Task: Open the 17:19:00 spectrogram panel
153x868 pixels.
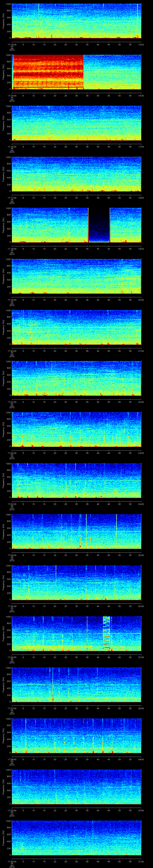Action: pos(76,276)
